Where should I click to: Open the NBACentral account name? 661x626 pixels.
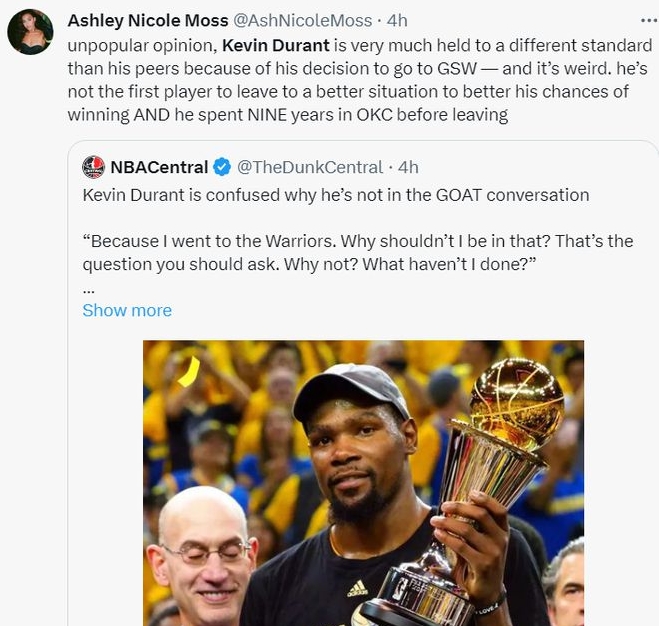159,167
